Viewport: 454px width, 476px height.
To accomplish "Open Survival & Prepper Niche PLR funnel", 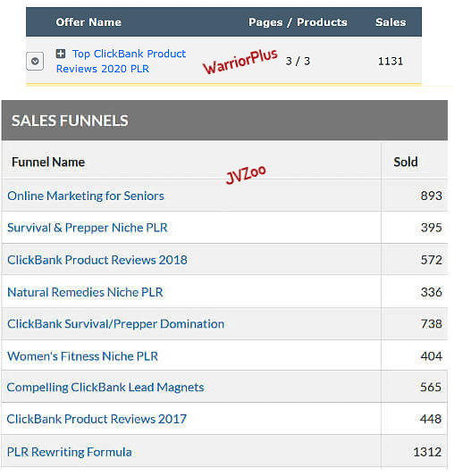I will [88, 228].
